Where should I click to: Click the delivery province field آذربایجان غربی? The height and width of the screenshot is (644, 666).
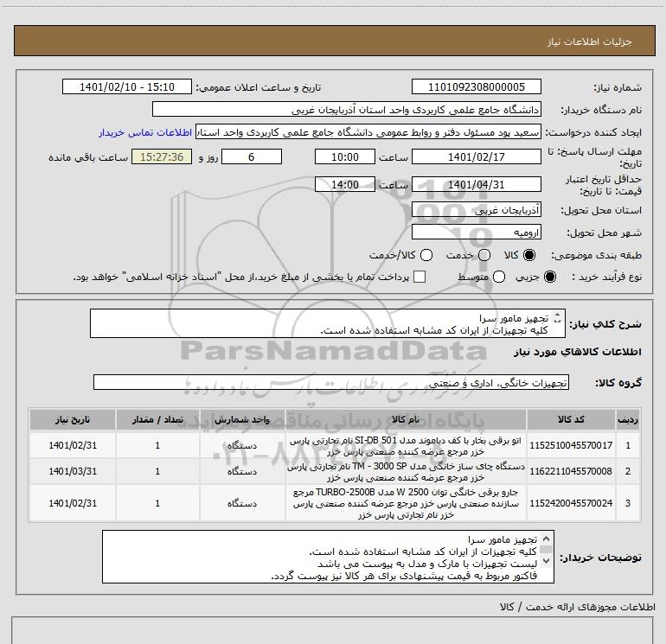tap(476, 210)
